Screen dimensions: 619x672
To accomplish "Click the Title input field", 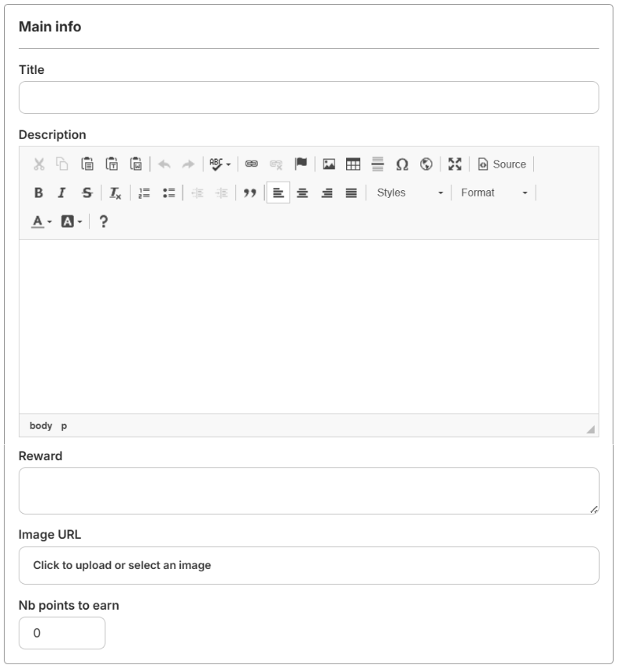I will coord(309,98).
